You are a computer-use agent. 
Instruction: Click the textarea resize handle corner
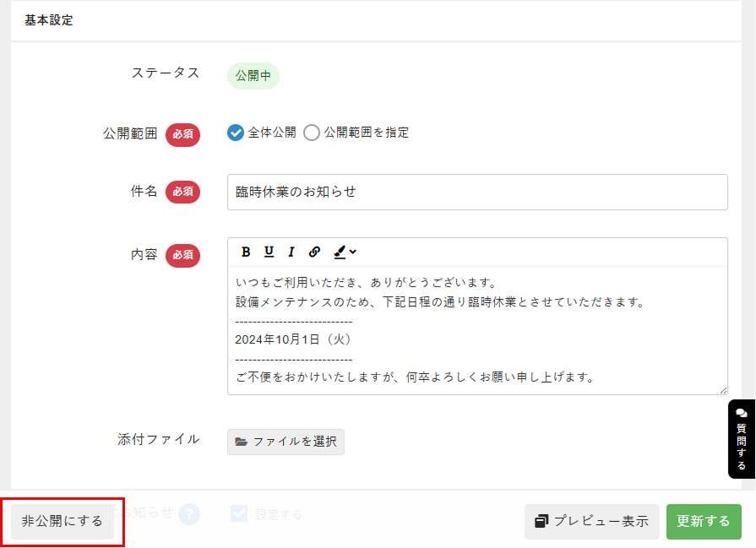(723, 390)
